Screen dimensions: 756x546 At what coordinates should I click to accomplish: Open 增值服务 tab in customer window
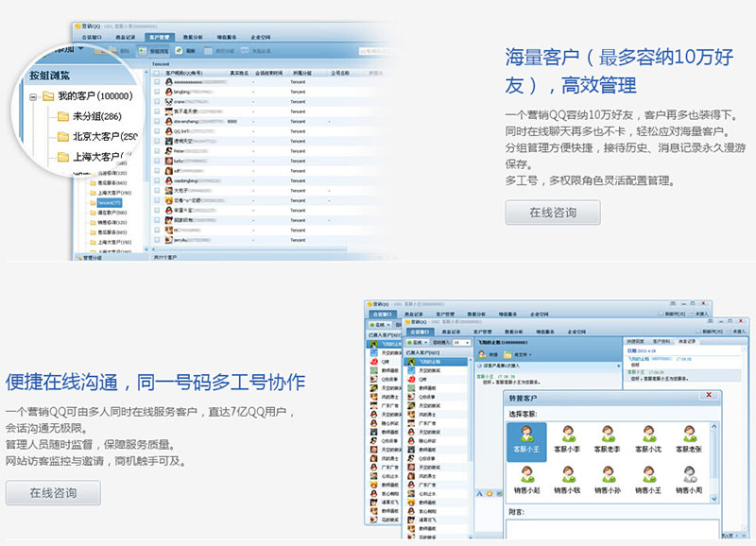(x=227, y=37)
